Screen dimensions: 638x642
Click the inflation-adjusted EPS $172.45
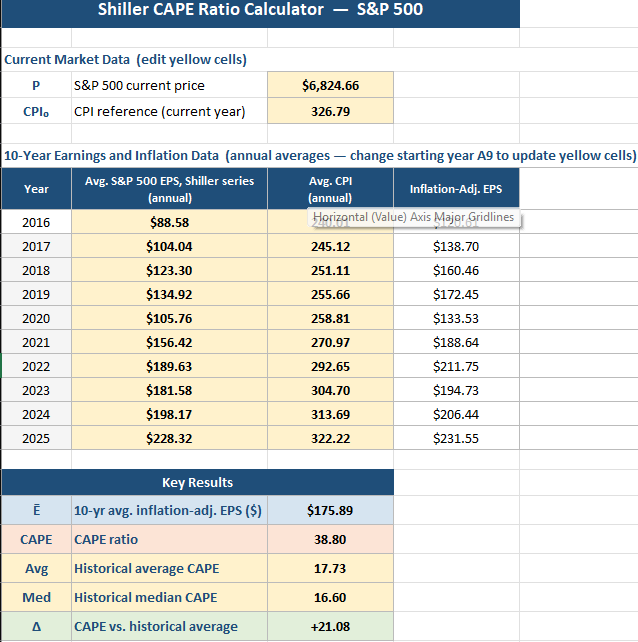[456, 294]
